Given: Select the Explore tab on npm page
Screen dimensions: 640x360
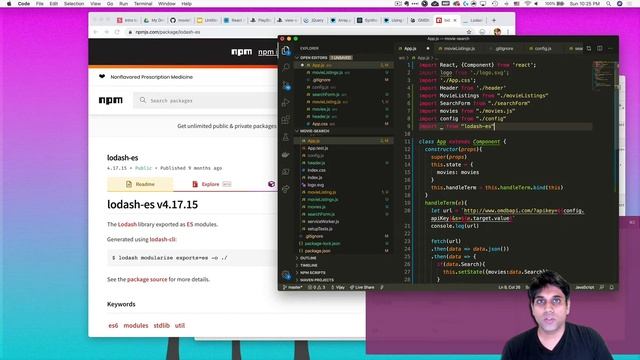Looking at the screenshot, I should 211,184.
